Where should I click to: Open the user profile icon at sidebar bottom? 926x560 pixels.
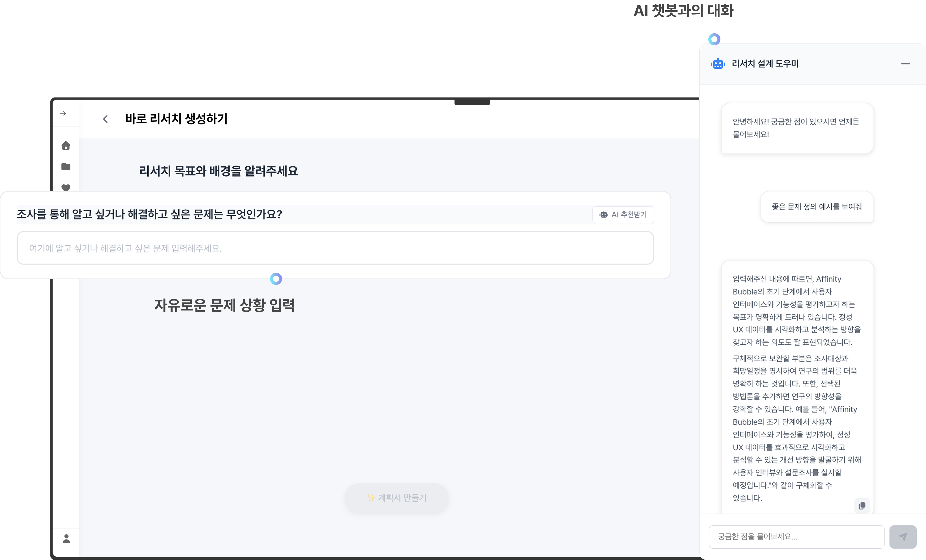coord(67,539)
